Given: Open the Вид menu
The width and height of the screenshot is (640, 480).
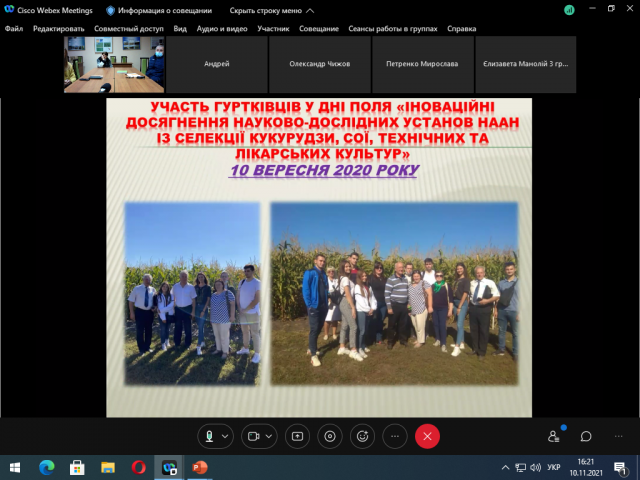Looking at the screenshot, I should pos(180,29).
